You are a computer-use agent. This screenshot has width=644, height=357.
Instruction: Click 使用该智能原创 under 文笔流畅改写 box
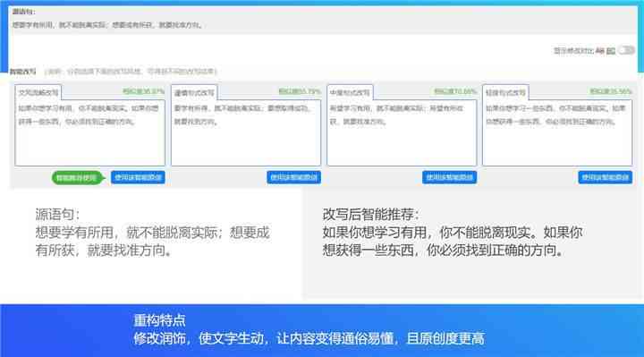point(138,177)
